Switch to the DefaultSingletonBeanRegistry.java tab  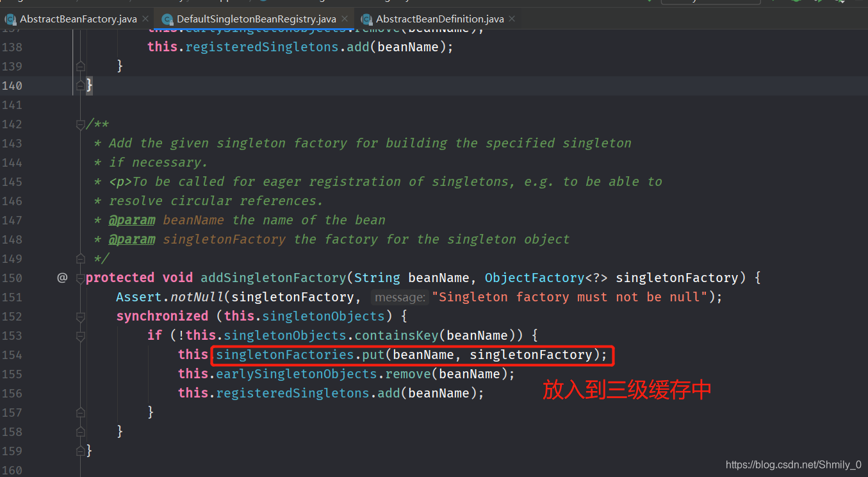256,19
